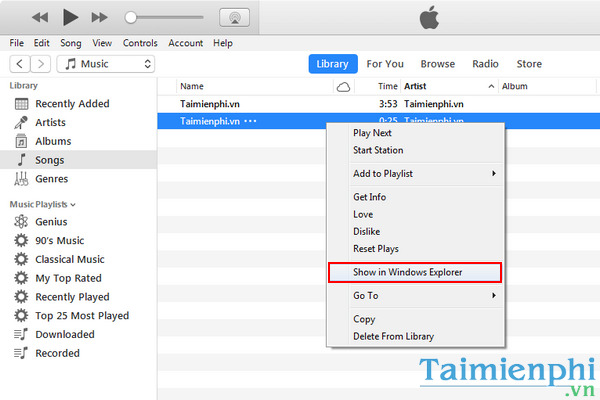Switch to the Radio tab
This screenshot has height=400, width=600.
tap(485, 64)
